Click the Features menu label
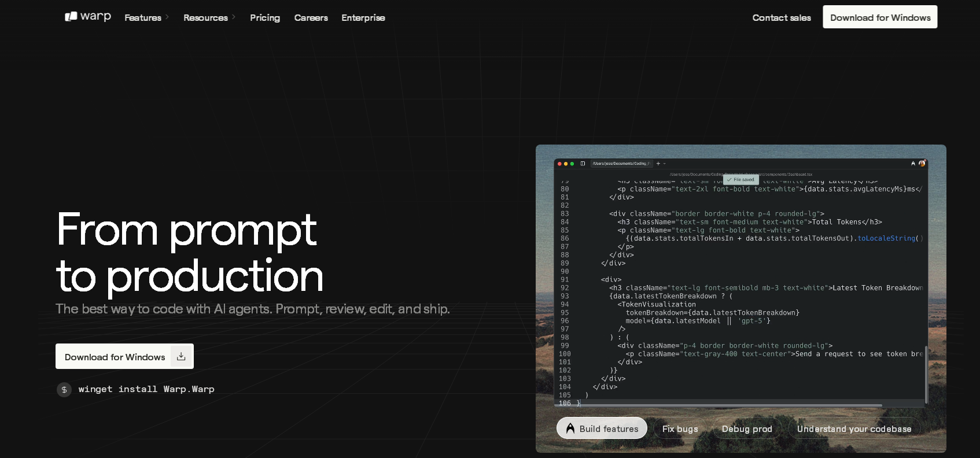The height and width of the screenshot is (458, 980). (x=143, y=17)
